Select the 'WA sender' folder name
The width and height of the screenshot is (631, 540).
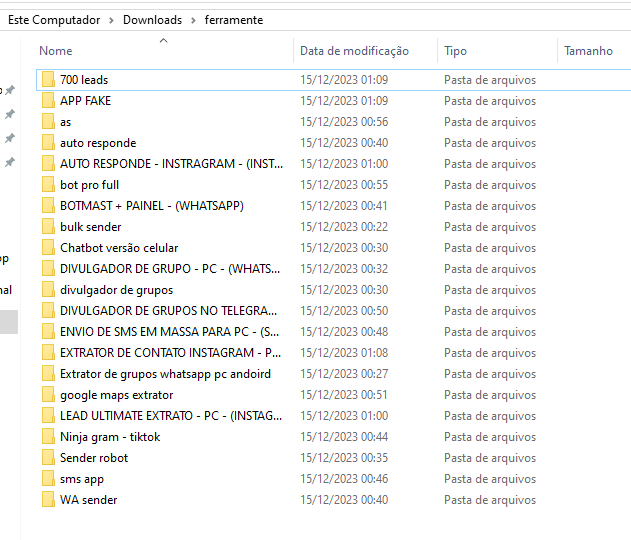[x=89, y=500]
